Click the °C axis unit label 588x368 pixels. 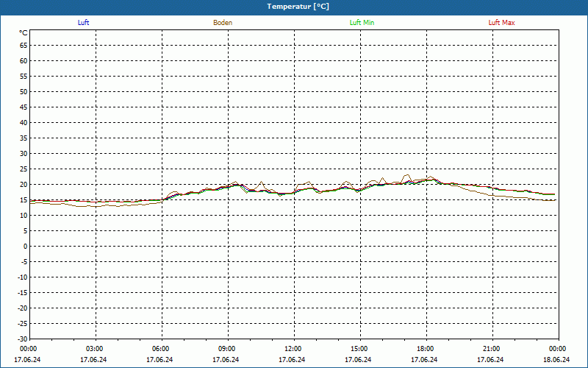click(24, 33)
